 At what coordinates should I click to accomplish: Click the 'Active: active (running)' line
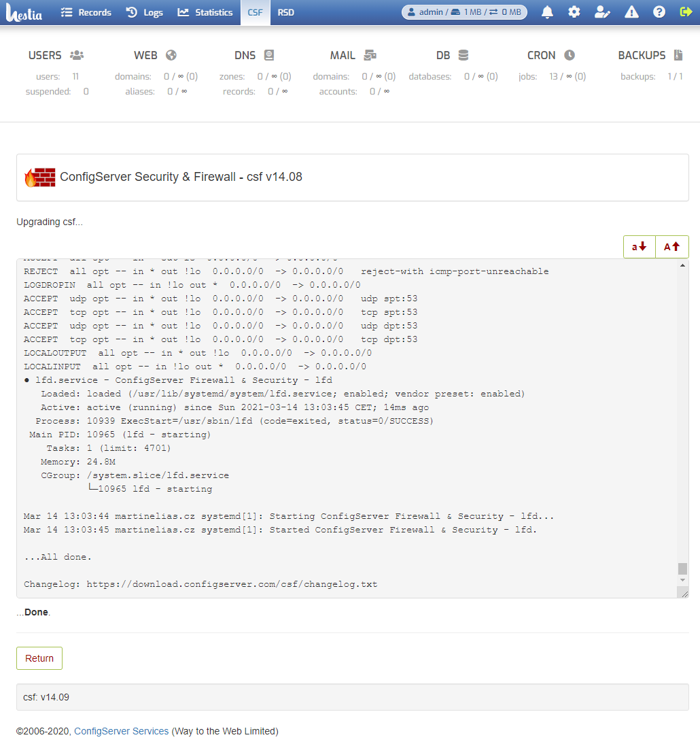235,407
